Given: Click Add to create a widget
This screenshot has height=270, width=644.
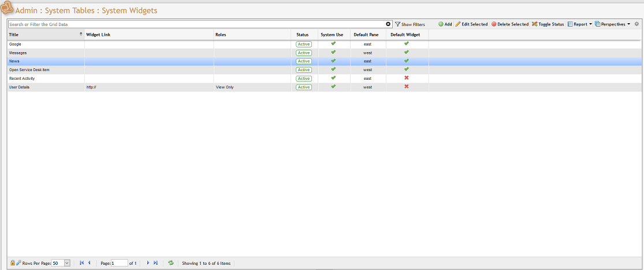Looking at the screenshot, I should [x=445, y=24].
